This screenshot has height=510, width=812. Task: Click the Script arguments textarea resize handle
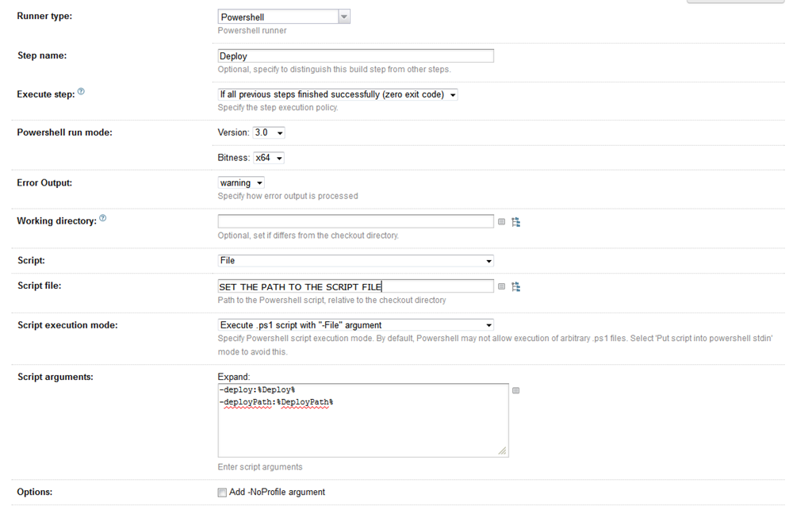point(503,451)
